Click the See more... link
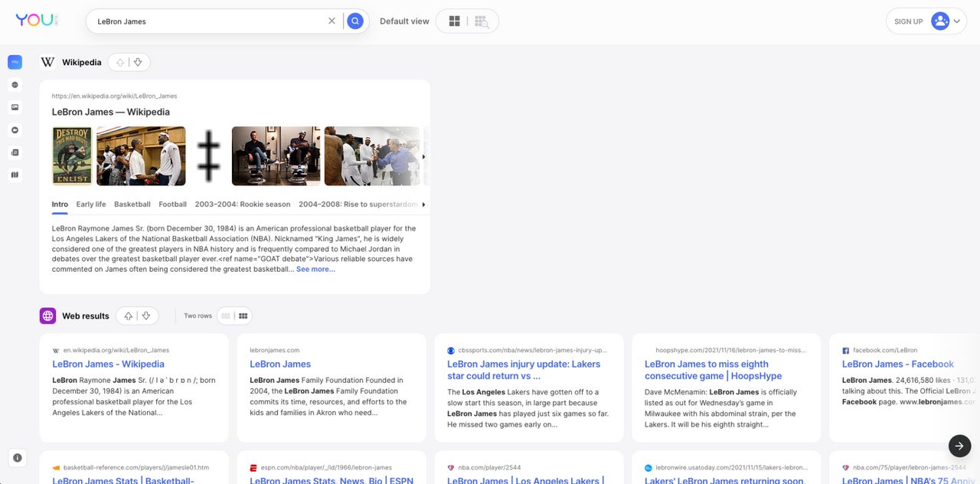Image resolution: width=980 pixels, height=484 pixels. point(315,270)
